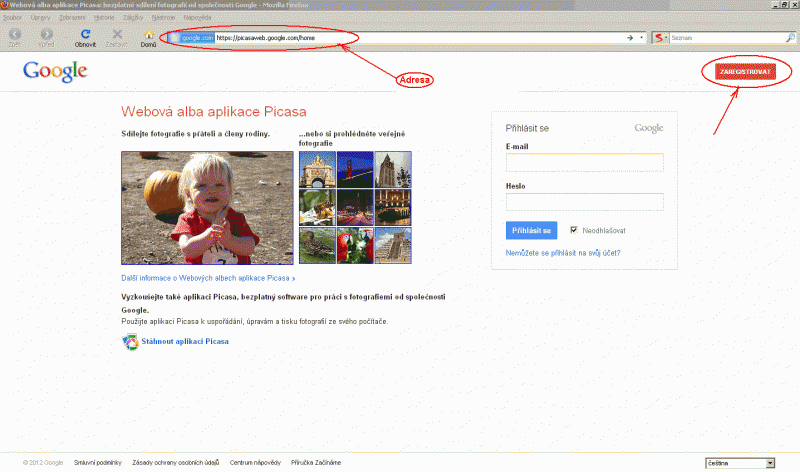Open the illuminated building night thumbnail
This screenshot has height=472, width=800.
393,207
